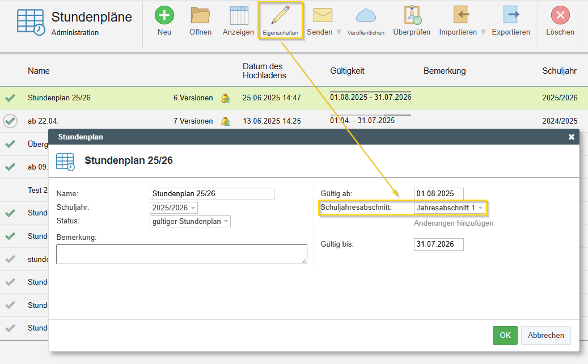Click the 2025/2026 Schuljahr cell

tap(560, 98)
